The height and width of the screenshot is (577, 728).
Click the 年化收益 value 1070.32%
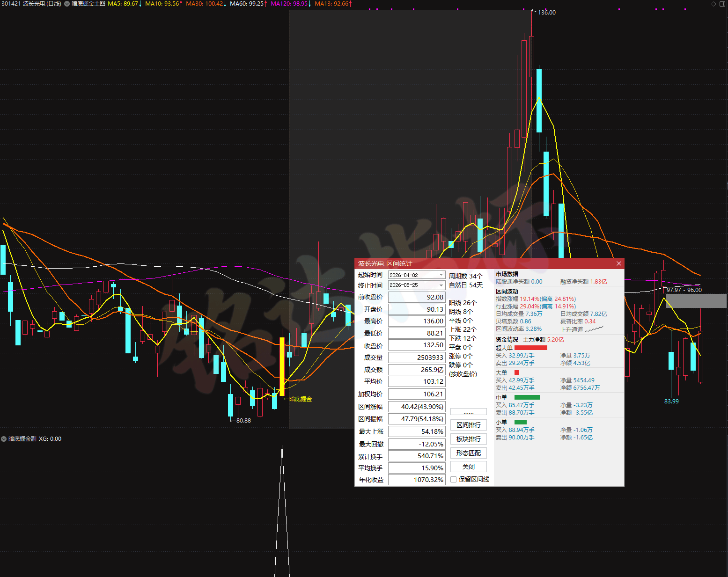pos(417,480)
